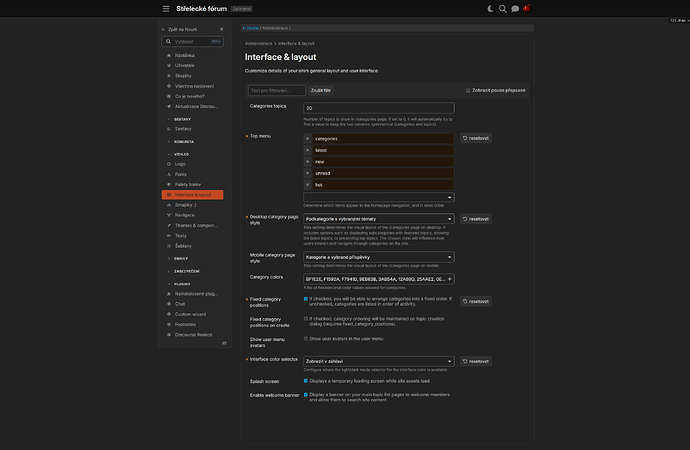Screen dimensions: 690x450
Task: Click Střelecké fórum site title
Action: [x=202, y=9]
